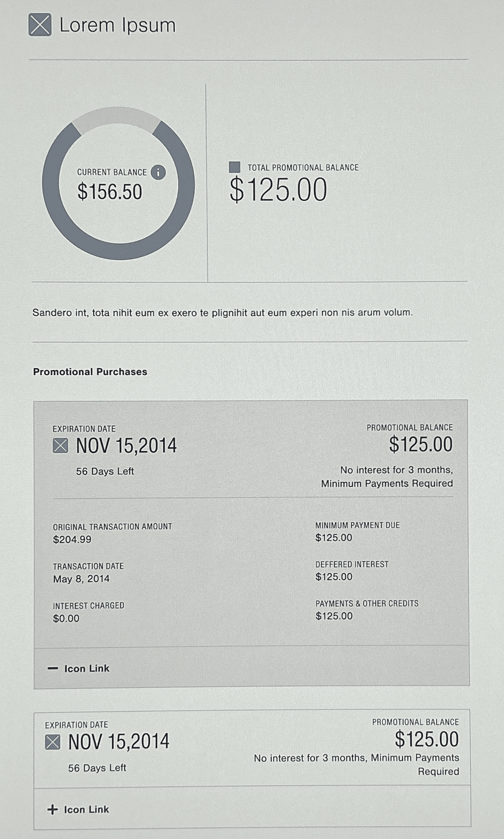Click the $156.50 current balance amount
Screen dimensions: 504x839
pos(110,192)
